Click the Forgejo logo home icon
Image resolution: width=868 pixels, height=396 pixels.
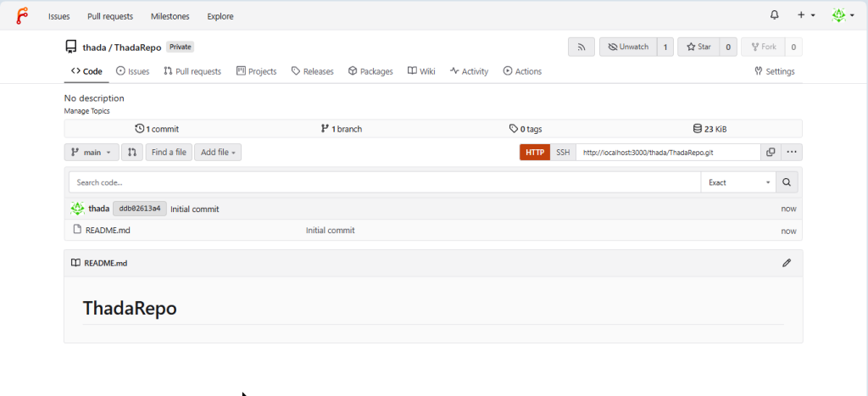click(x=22, y=15)
